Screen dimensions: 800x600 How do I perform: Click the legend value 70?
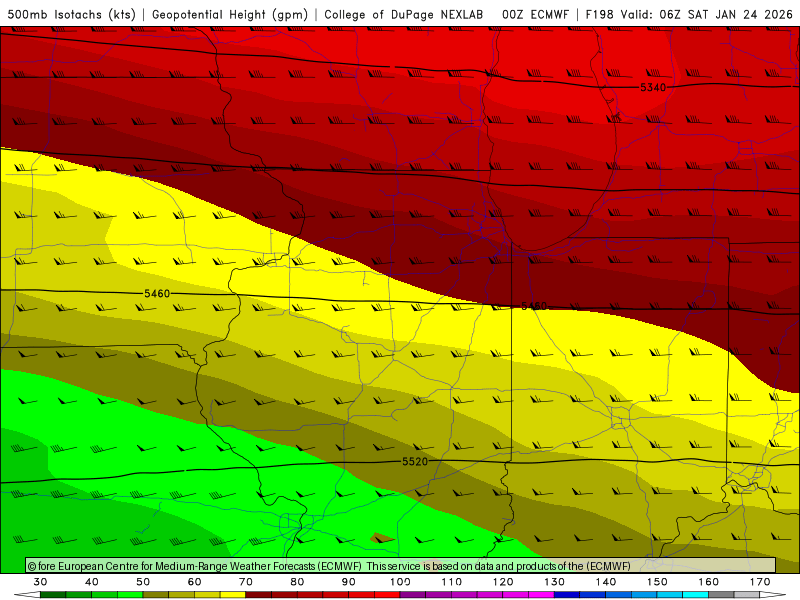246,582
